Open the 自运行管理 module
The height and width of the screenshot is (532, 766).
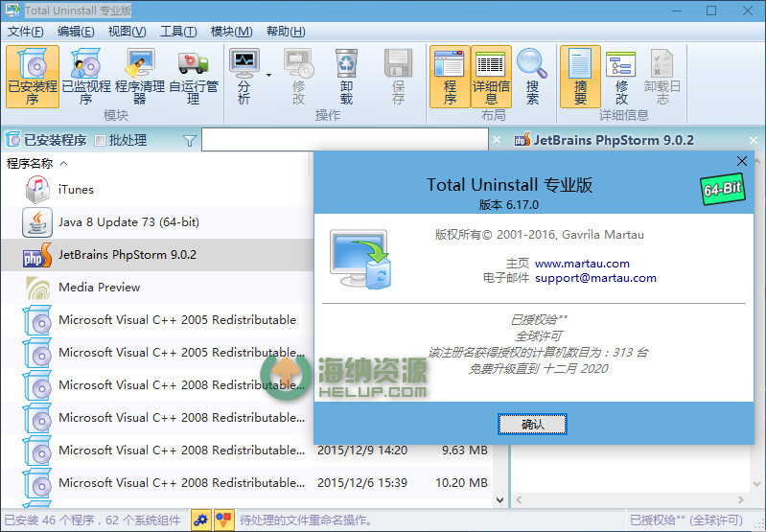click(x=194, y=77)
